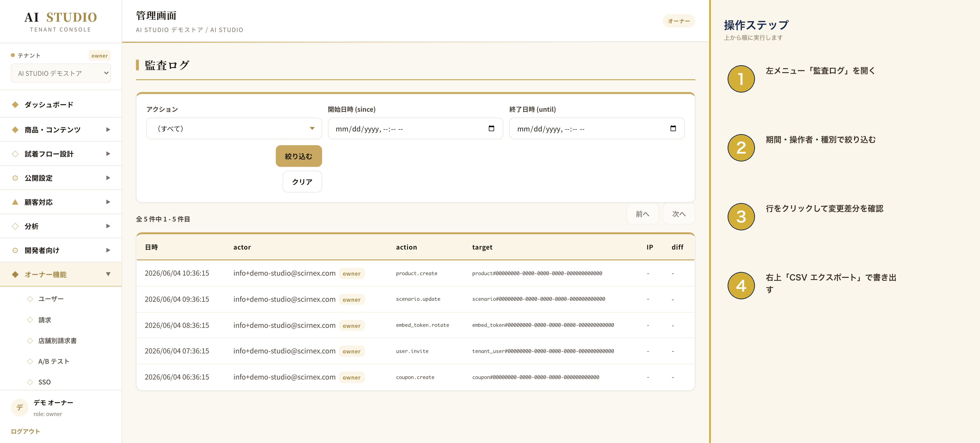
Task: Click the 次へ pagination button
Action: [x=679, y=214]
